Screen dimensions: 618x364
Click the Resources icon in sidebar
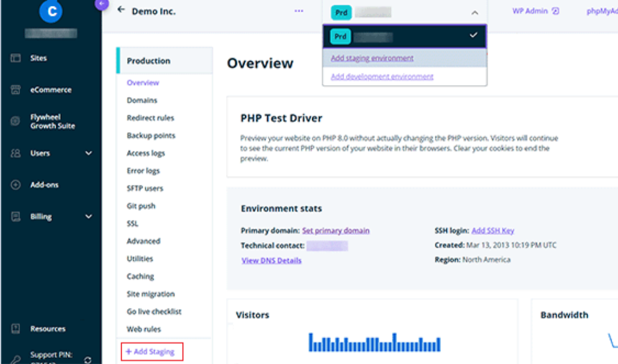click(16, 329)
